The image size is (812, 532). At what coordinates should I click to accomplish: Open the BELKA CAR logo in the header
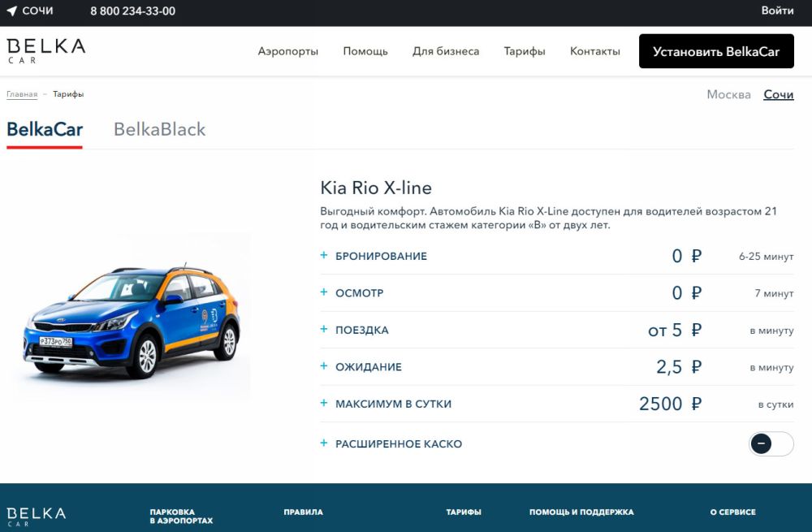[x=45, y=51]
